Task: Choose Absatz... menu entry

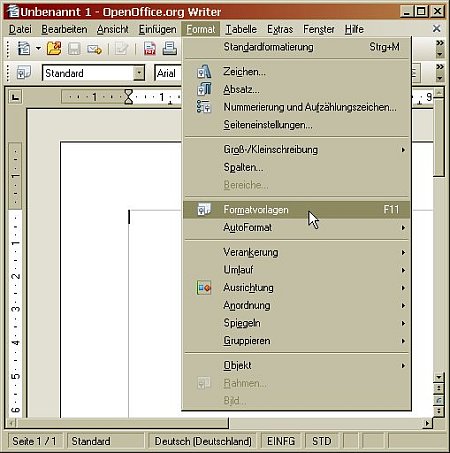Action: (x=297, y=90)
